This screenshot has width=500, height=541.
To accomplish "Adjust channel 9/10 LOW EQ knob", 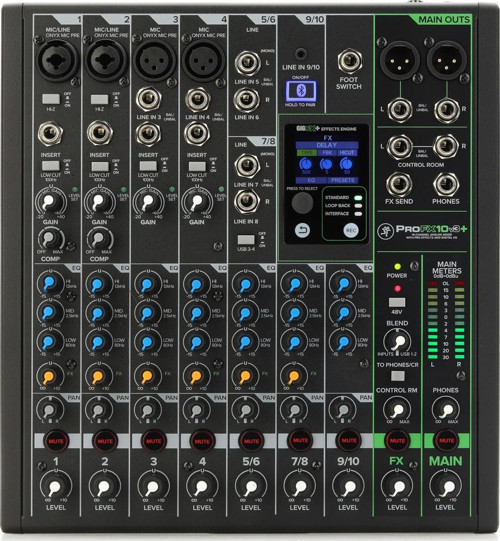I will pos(343,342).
